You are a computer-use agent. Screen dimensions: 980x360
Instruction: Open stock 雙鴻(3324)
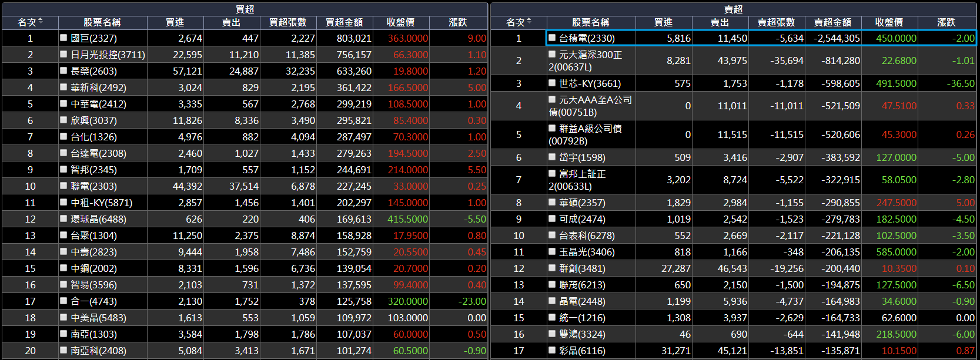582,334
